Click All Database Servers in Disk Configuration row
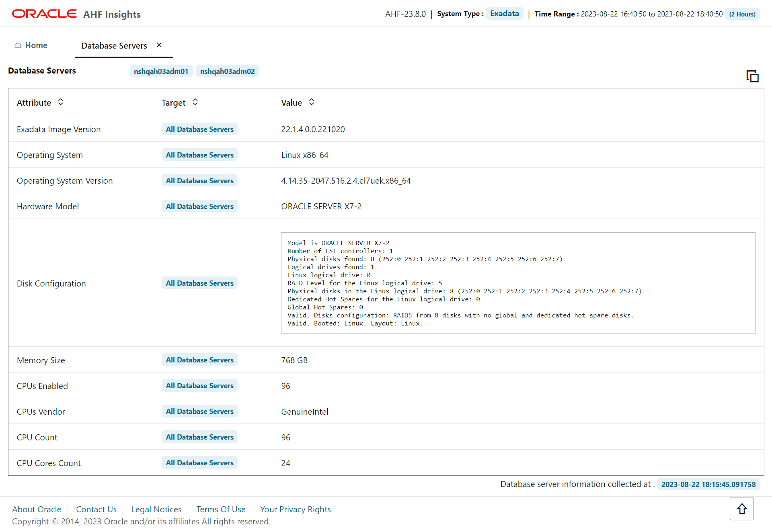 [x=200, y=283]
